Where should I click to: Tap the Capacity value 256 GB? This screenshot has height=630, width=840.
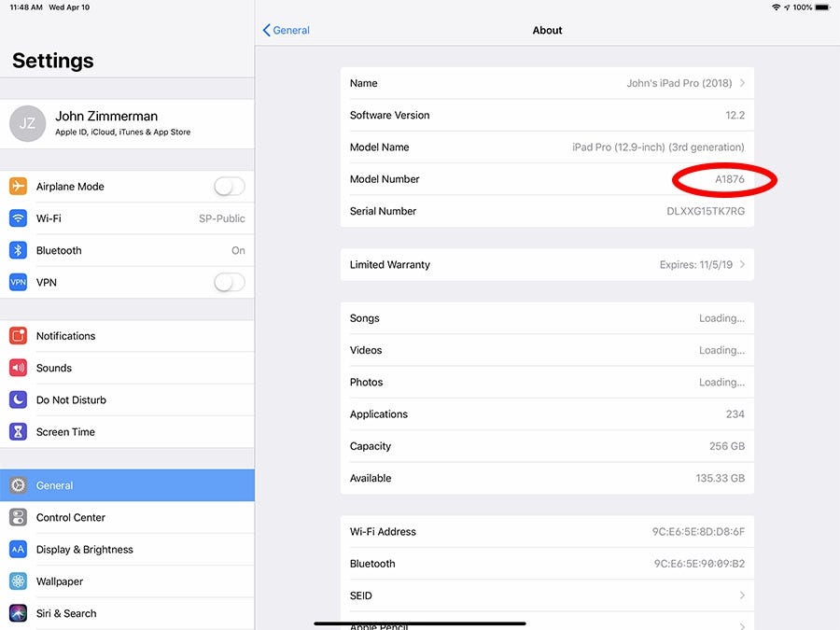coord(727,446)
